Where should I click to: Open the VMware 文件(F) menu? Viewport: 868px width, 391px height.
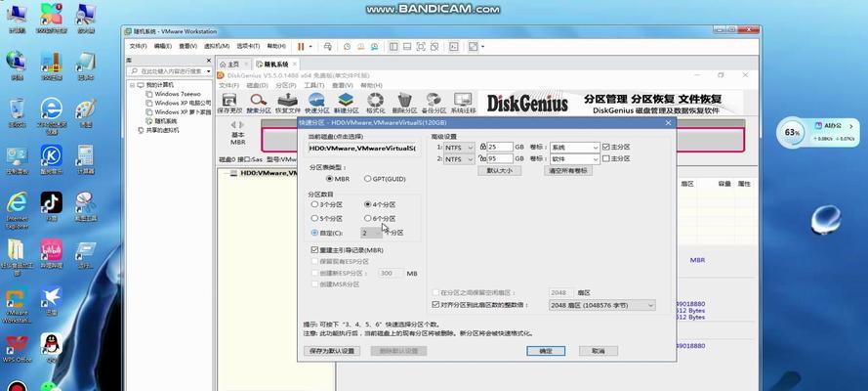138,46
